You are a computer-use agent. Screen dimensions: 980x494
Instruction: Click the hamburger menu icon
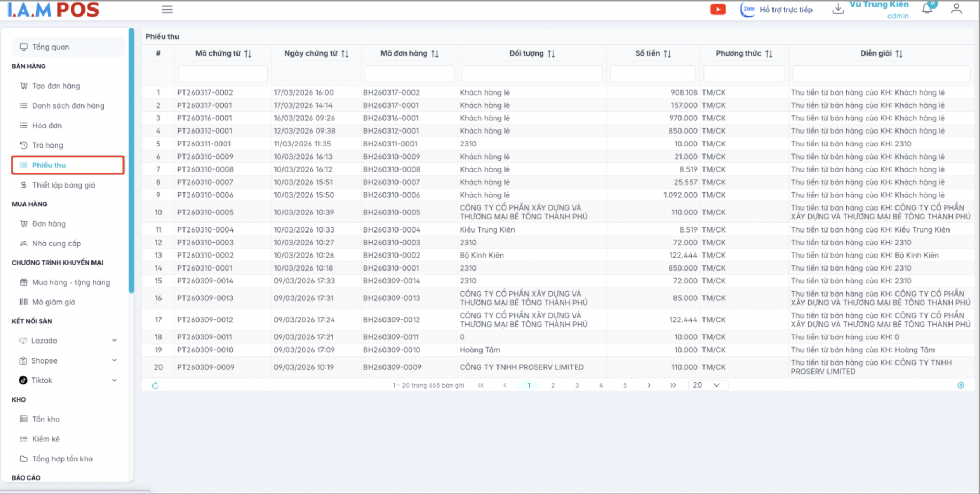click(x=167, y=10)
